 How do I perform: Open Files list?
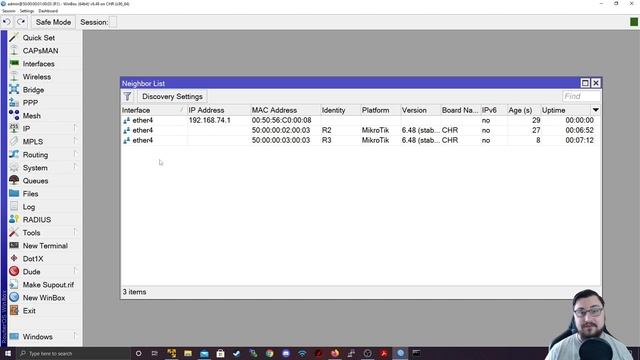30,193
